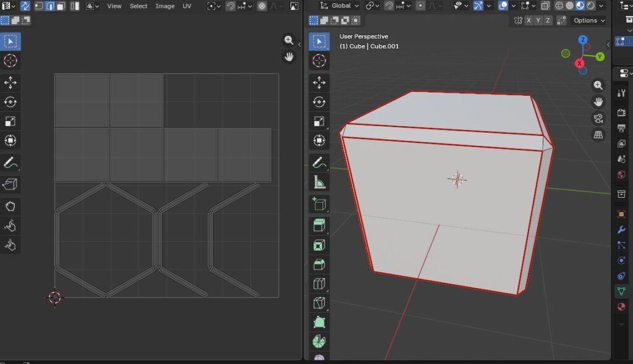Viewport: 633px width, 364px height.
Task: Toggle X axis mirror in 3D viewport
Action: click(529, 20)
